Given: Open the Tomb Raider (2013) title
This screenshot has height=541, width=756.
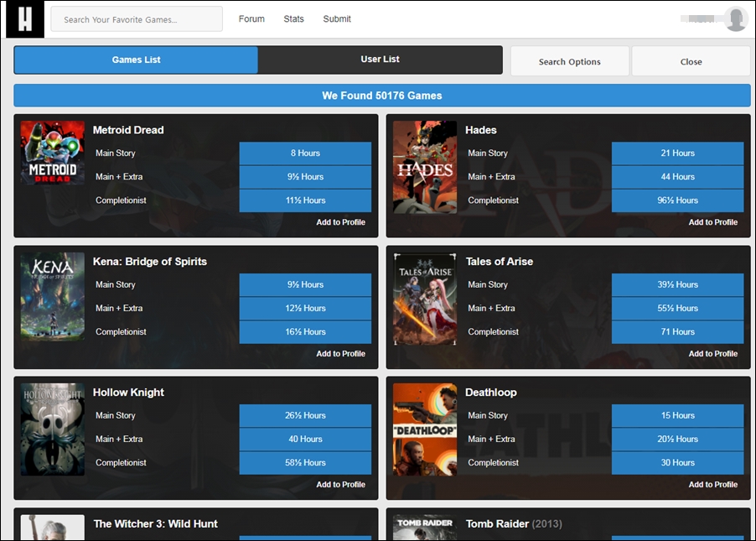Looking at the screenshot, I should 514,523.
